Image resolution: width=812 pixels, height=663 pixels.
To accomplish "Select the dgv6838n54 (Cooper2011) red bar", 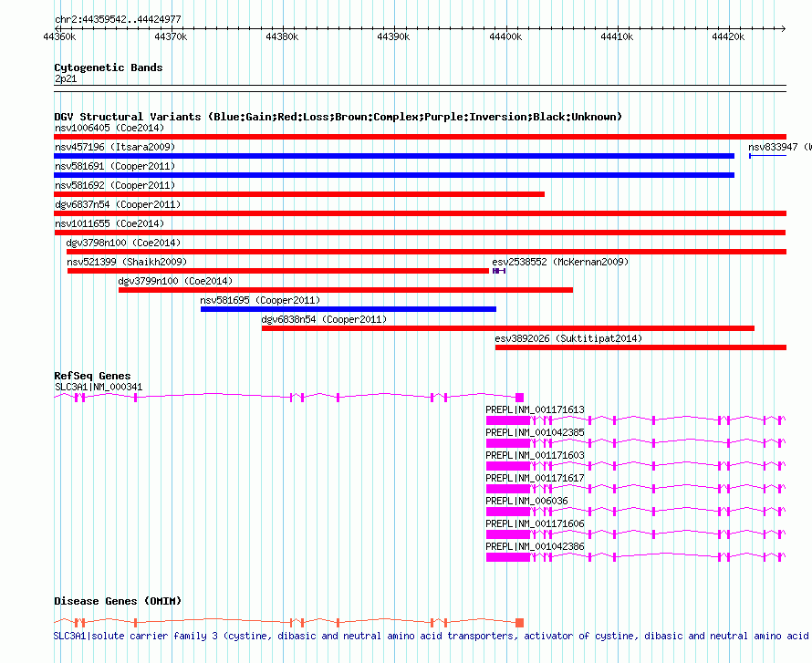I will [x=508, y=328].
